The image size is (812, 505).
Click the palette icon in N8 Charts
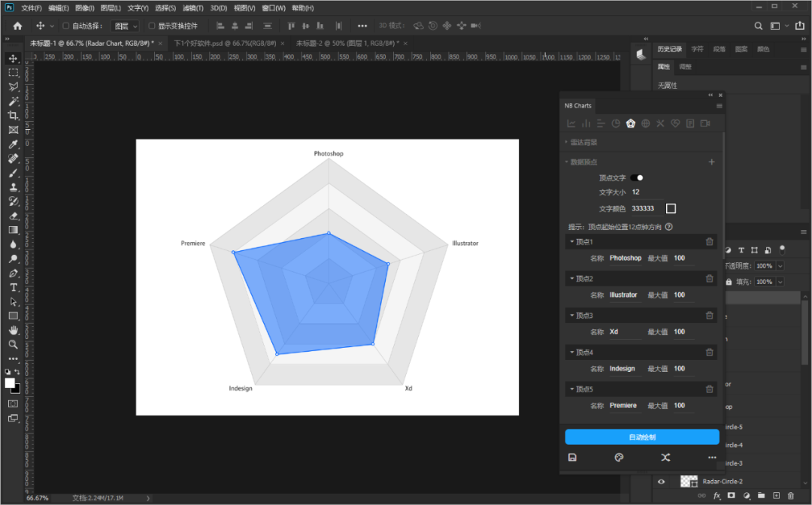619,457
